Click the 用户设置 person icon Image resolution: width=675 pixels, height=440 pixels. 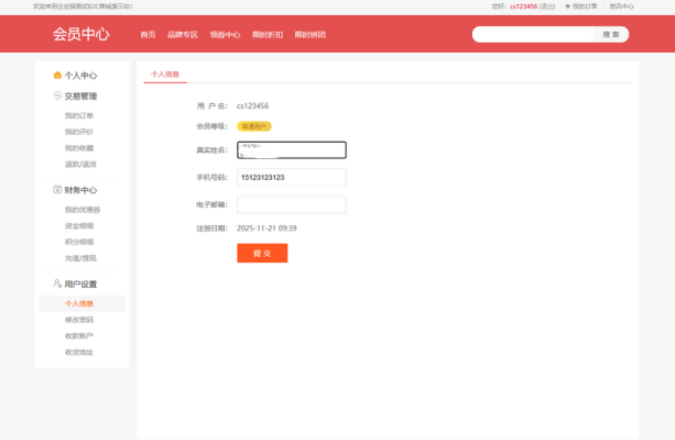click(x=57, y=283)
